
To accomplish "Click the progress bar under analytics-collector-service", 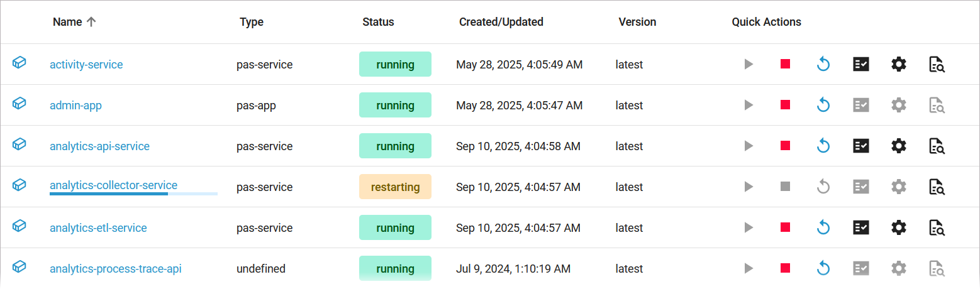I will click(x=133, y=194).
